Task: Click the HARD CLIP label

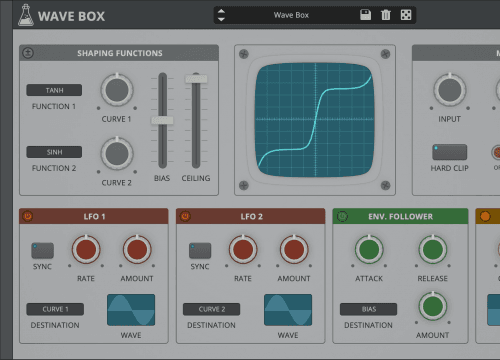Action: pyautogui.click(x=450, y=168)
